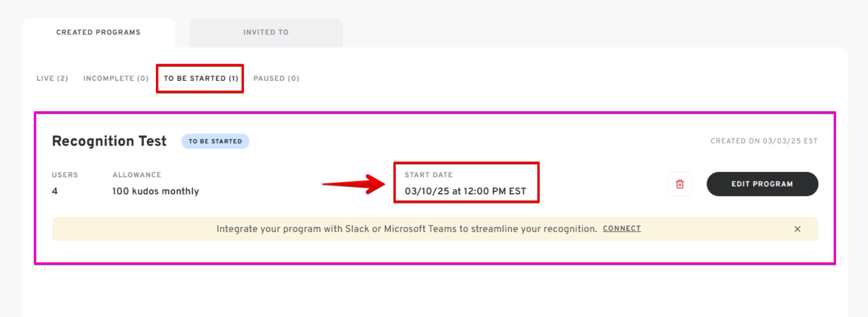The image size is (868, 317).
Task: Show Live (2) programs
Action: click(x=52, y=78)
